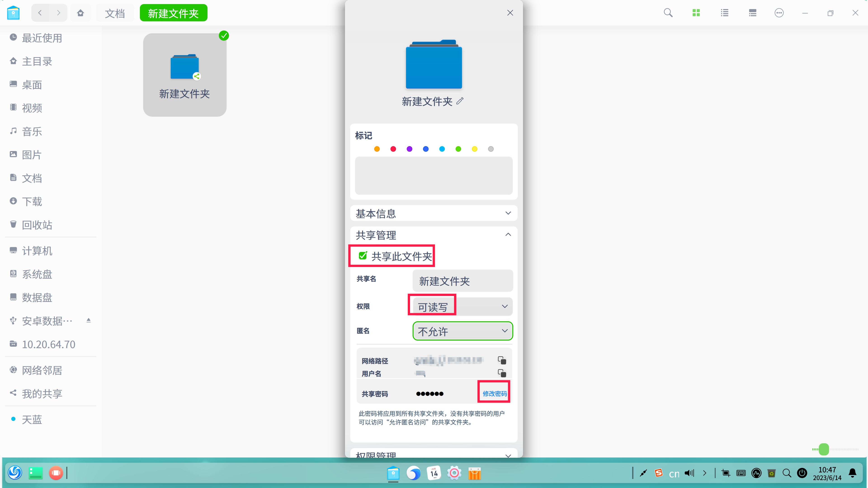Copy the network path value
Image resolution: width=868 pixels, height=488 pixels.
[x=502, y=360]
